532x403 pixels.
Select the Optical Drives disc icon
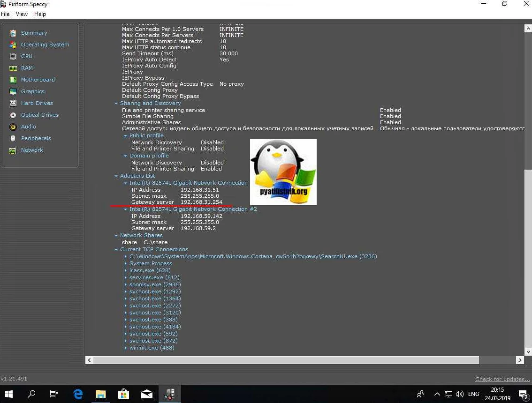(13, 115)
